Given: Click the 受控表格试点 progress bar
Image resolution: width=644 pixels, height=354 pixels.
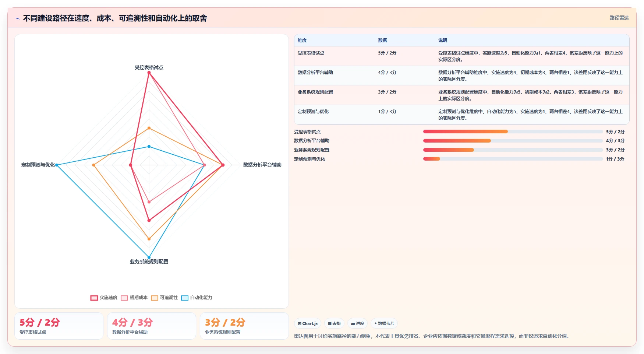Looking at the screenshot, I should (x=513, y=132).
